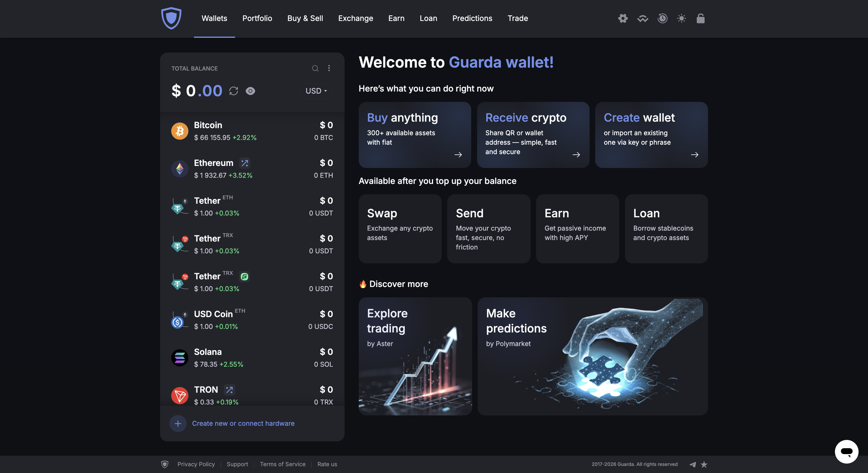Open Make predictions by Polymarket card
The width and height of the screenshot is (868, 473).
(592, 356)
